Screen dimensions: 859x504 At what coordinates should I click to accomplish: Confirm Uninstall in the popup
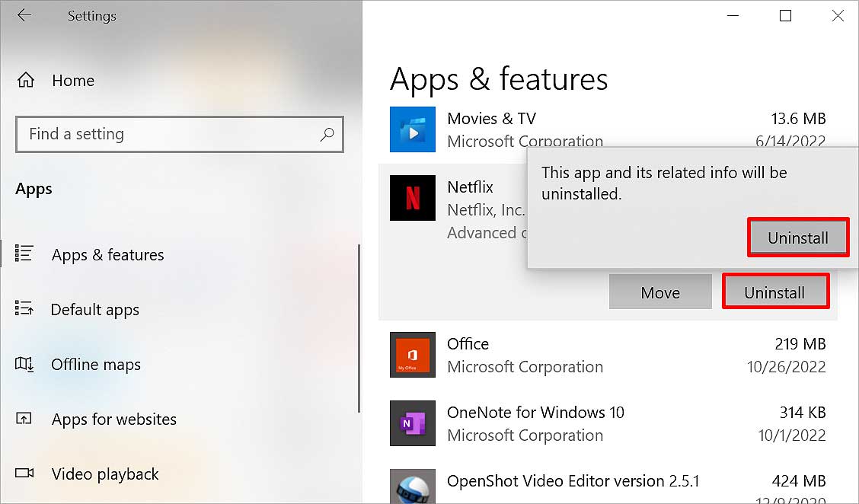[x=798, y=238]
